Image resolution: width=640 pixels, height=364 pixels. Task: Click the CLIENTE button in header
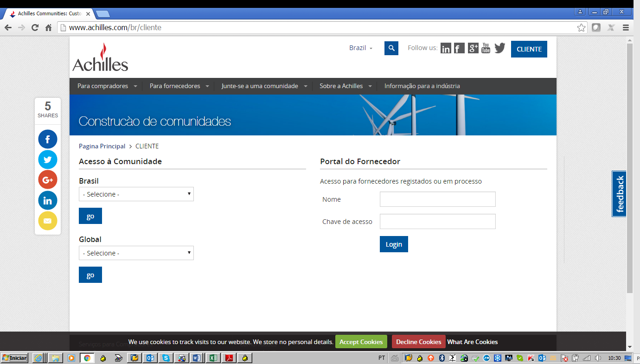click(x=529, y=49)
